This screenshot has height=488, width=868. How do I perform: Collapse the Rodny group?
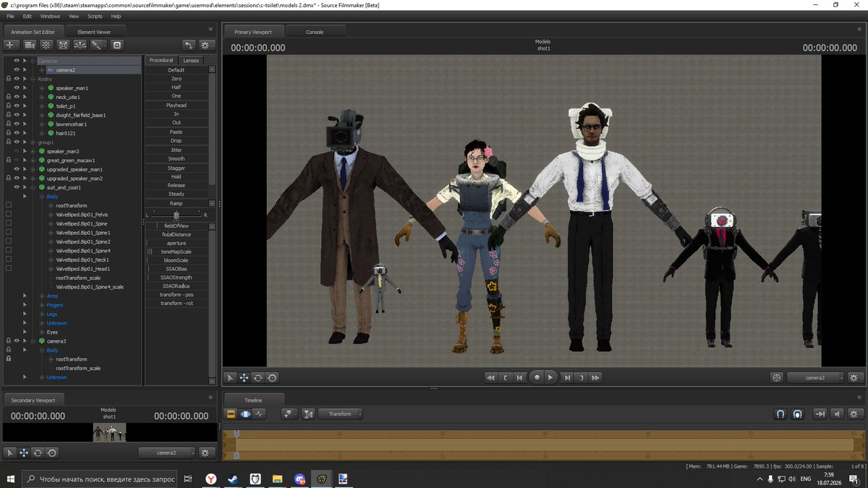[x=33, y=79]
